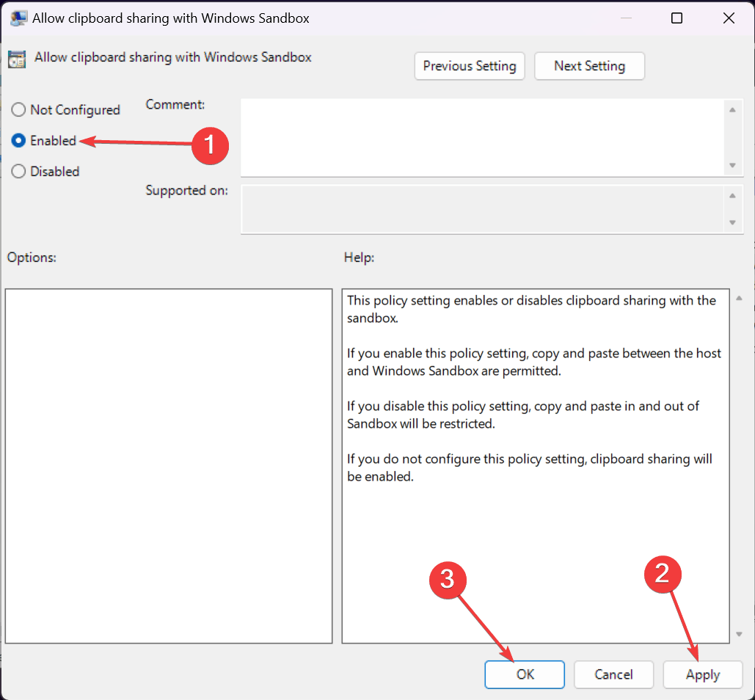
Task: Click the Comment box scroll-up arrow
Action: (x=734, y=110)
